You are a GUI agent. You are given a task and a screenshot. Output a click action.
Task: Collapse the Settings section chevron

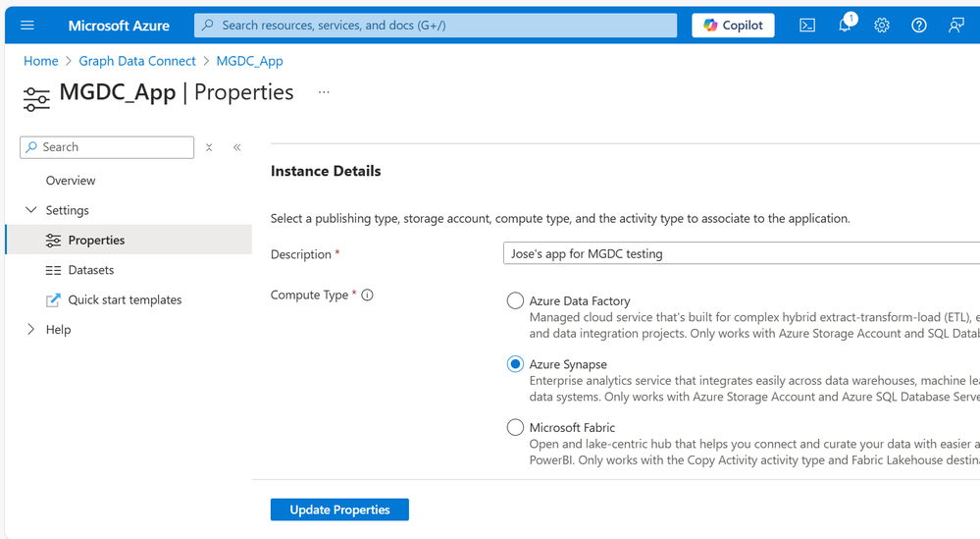[x=30, y=210]
